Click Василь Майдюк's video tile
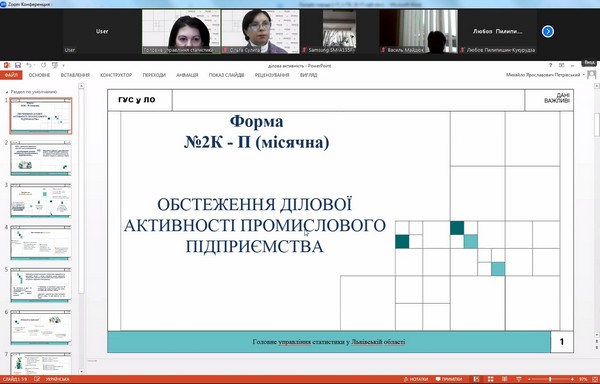This screenshot has width=600, height=384. [x=418, y=31]
